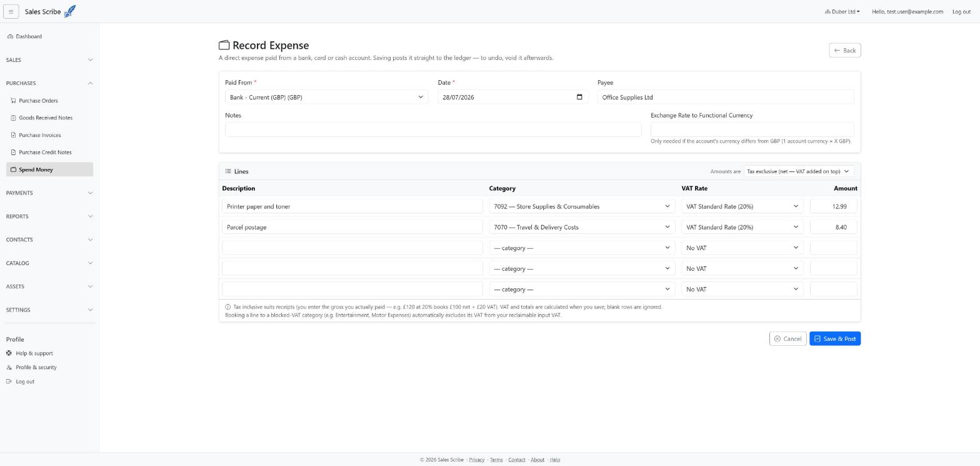Open Spend Money in the sidebar
Screen dimensions: 980x466
pyautogui.click(x=49, y=170)
